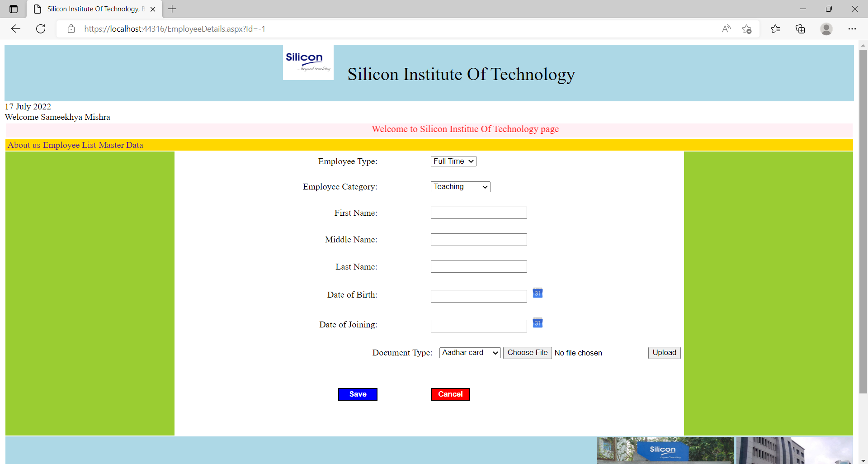
Task: Click the Choose File button
Action: point(527,353)
